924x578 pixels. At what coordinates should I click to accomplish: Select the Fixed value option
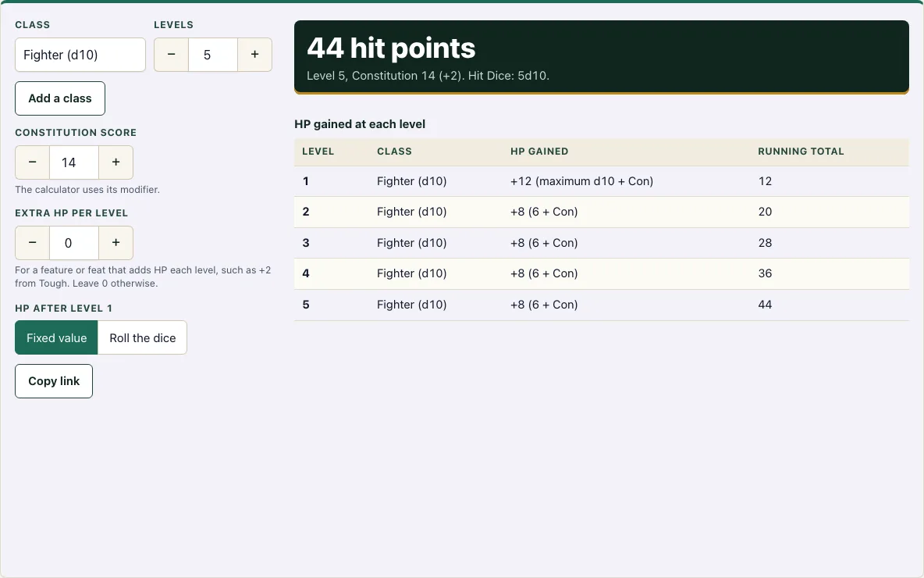[x=56, y=338]
